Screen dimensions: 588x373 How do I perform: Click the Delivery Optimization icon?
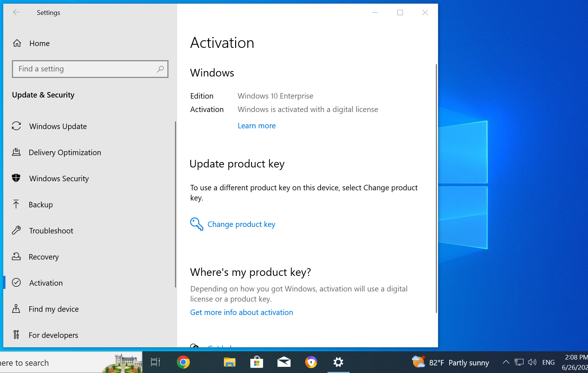tap(16, 152)
